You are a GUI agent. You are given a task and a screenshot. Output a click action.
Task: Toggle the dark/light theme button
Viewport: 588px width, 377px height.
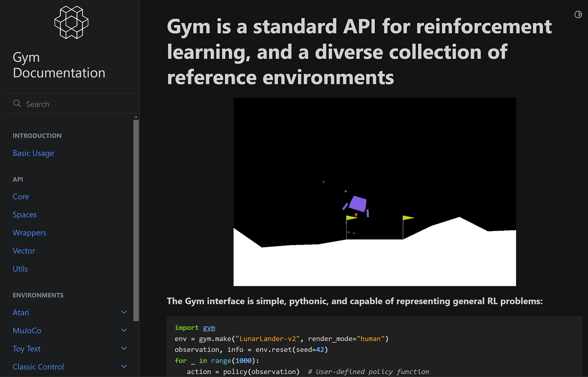[578, 15]
